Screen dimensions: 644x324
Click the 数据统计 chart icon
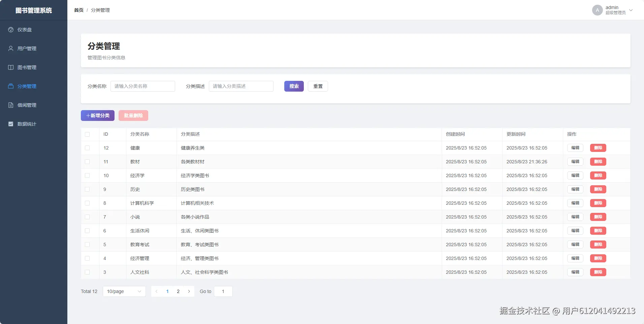tap(11, 124)
